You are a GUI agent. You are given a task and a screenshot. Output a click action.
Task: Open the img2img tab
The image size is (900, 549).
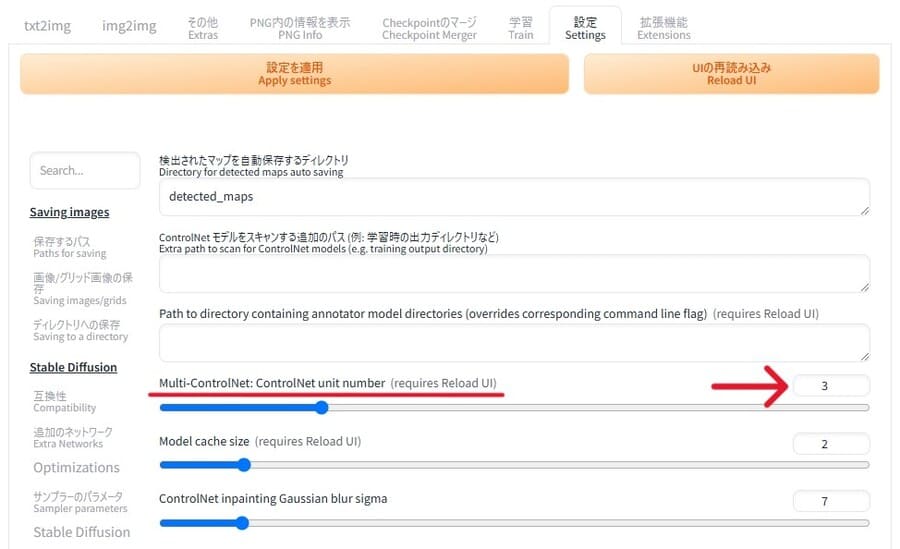(129, 26)
